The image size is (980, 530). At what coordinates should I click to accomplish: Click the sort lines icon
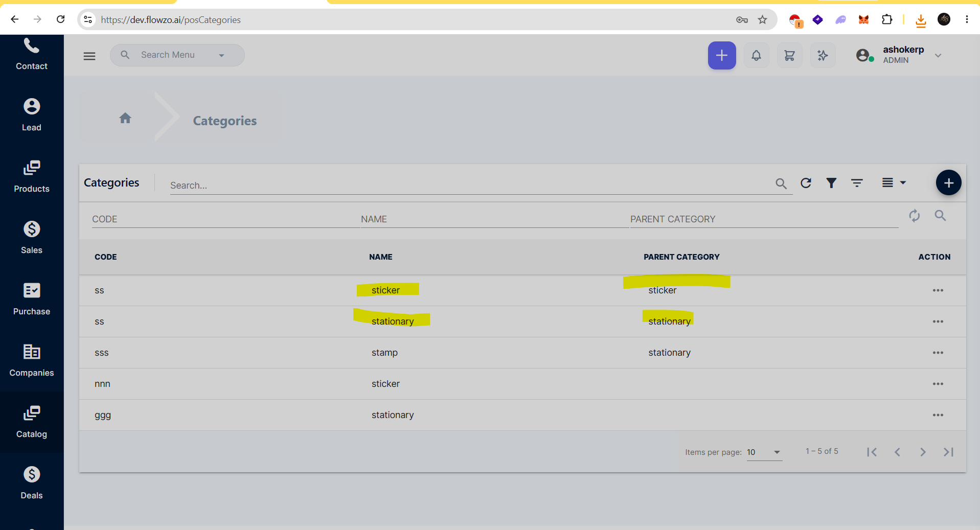857,183
